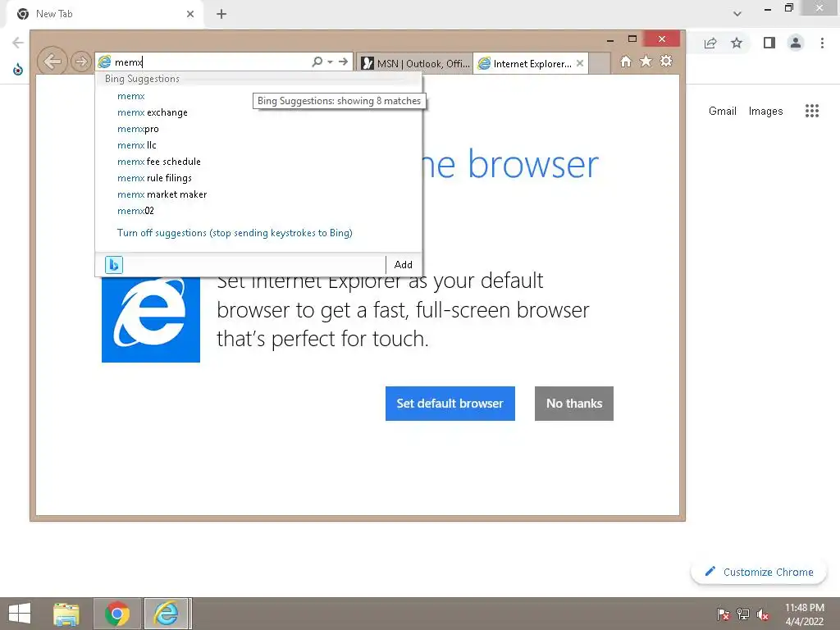Click the Internet Explorer logo tile
This screenshot has height=630, width=840.
(151, 319)
